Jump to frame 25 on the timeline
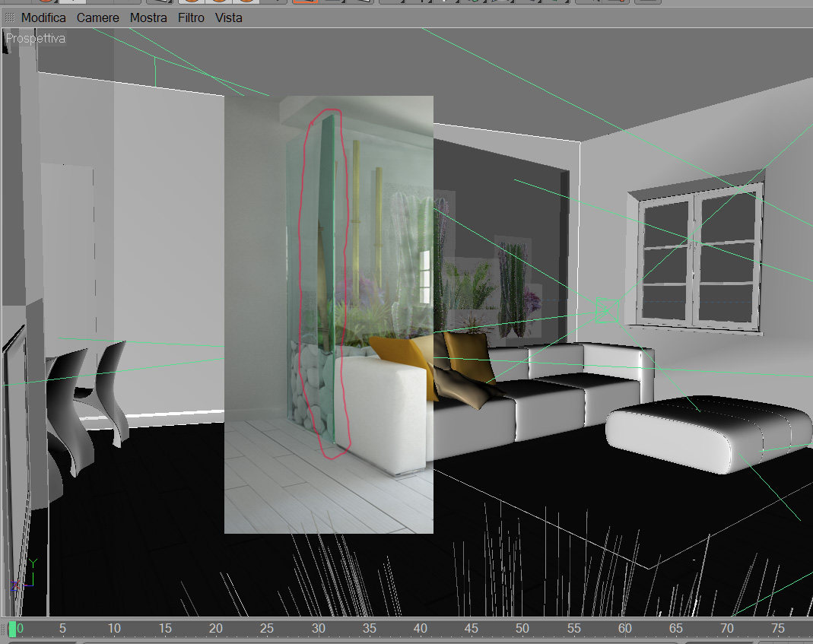The width and height of the screenshot is (813, 644). [x=266, y=629]
